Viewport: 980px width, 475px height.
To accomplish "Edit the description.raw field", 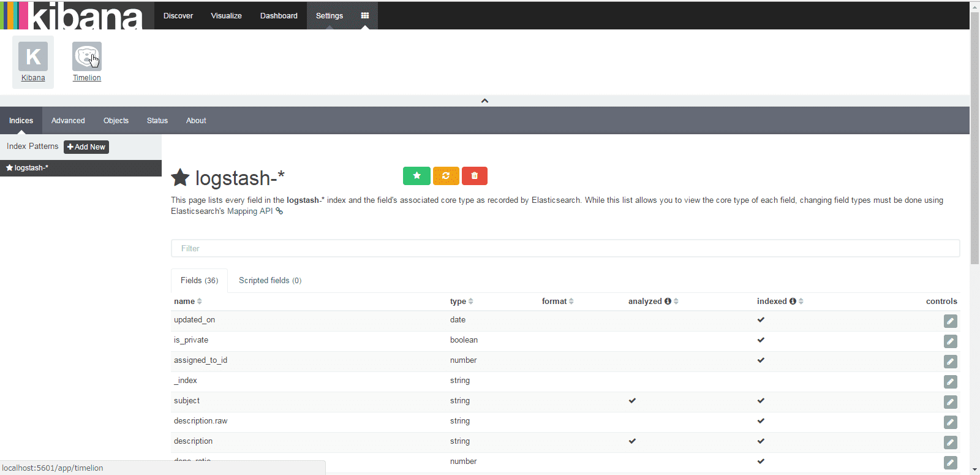I will [x=951, y=422].
